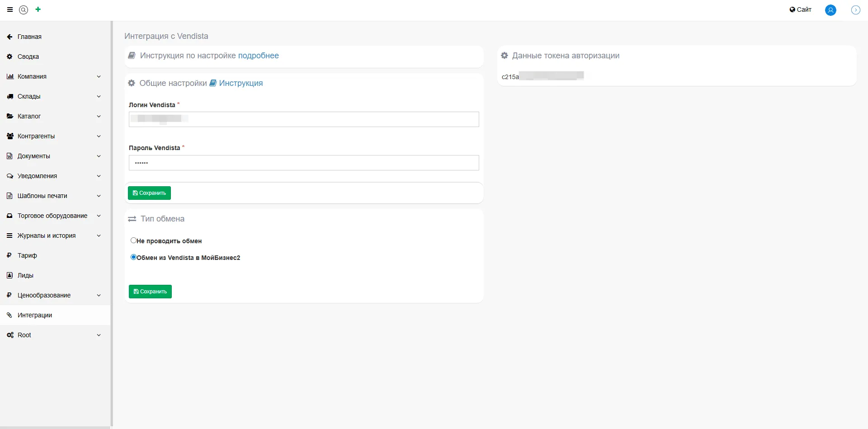The height and width of the screenshot is (429, 868).
Task: Click the Пароль Vendista input field
Action: point(304,163)
